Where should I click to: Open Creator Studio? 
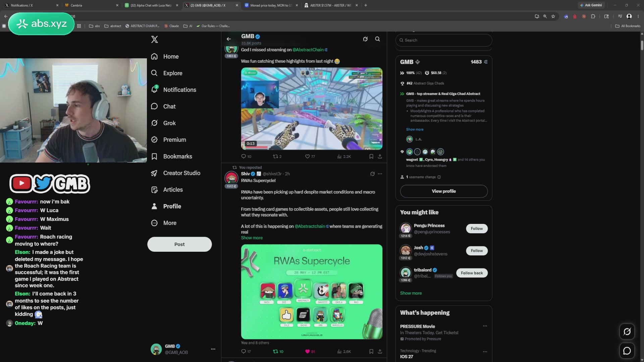pos(175,173)
